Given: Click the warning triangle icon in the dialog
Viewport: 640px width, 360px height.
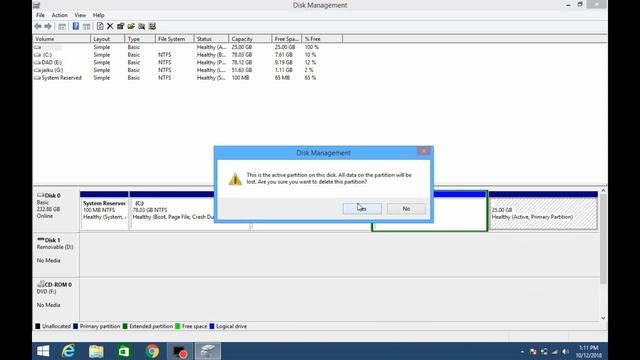Looking at the screenshot, I should pos(235,179).
